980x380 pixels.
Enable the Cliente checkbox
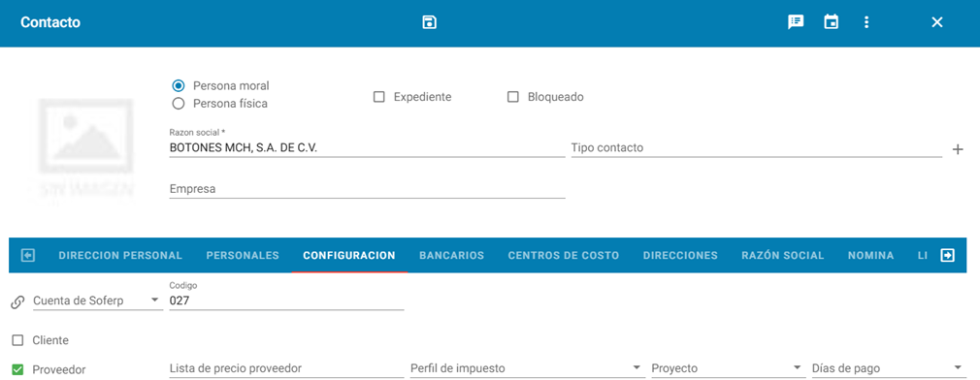click(17, 340)
